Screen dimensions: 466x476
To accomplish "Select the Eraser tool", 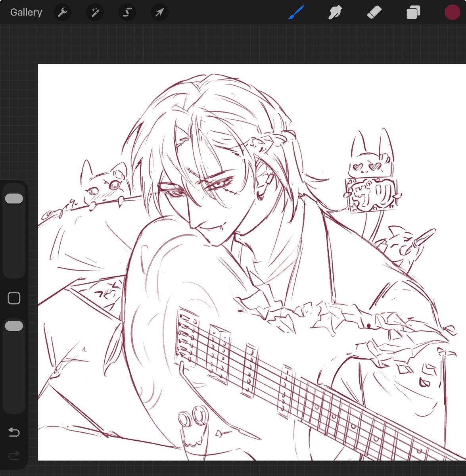I will [374, 12].
